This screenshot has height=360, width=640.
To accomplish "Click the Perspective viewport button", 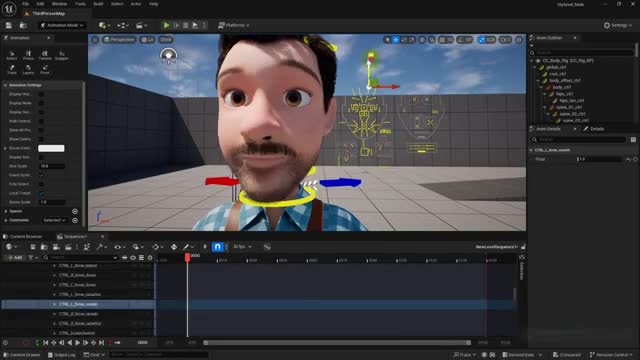I will pyautogui.click(x=119, y=40).
